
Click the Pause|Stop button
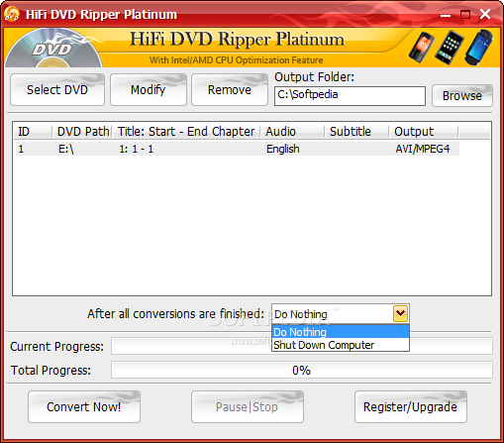[x=248, y=407]
